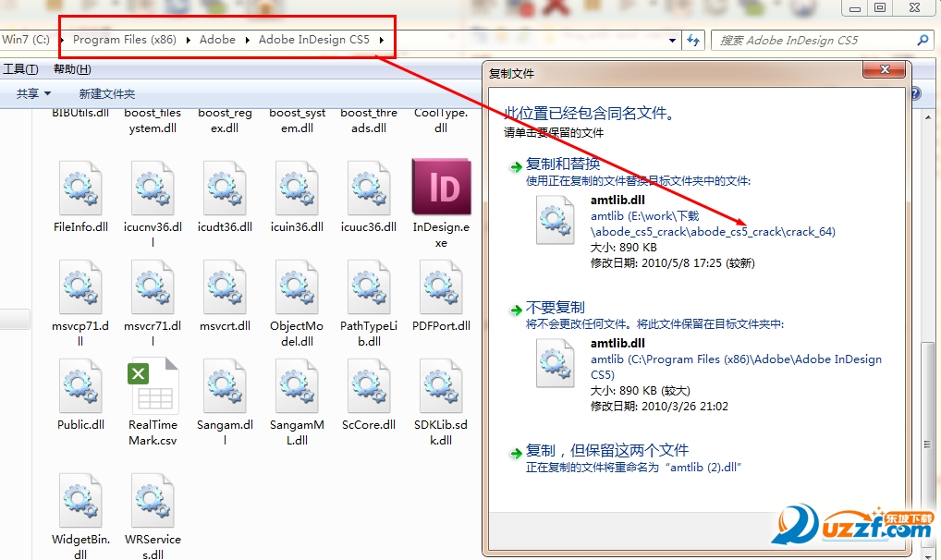Click the help question mark icon
Screen dimensions: 941x560
(x=916, y=93)
